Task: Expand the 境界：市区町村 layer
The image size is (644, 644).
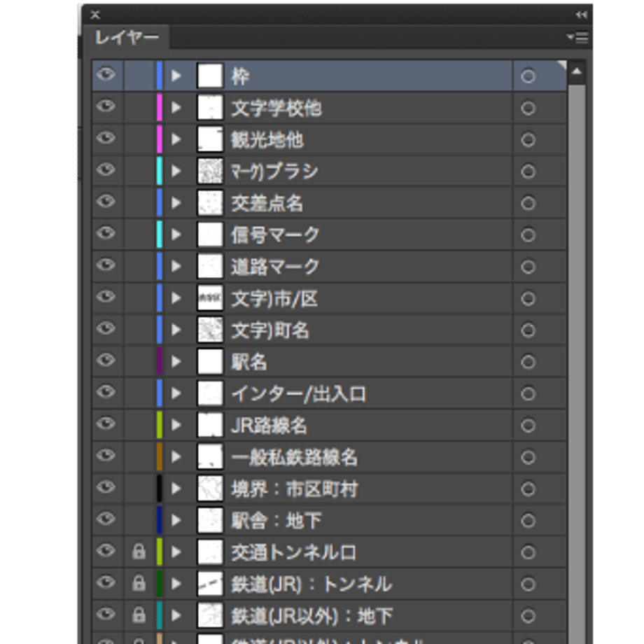Action: point(176,489)
